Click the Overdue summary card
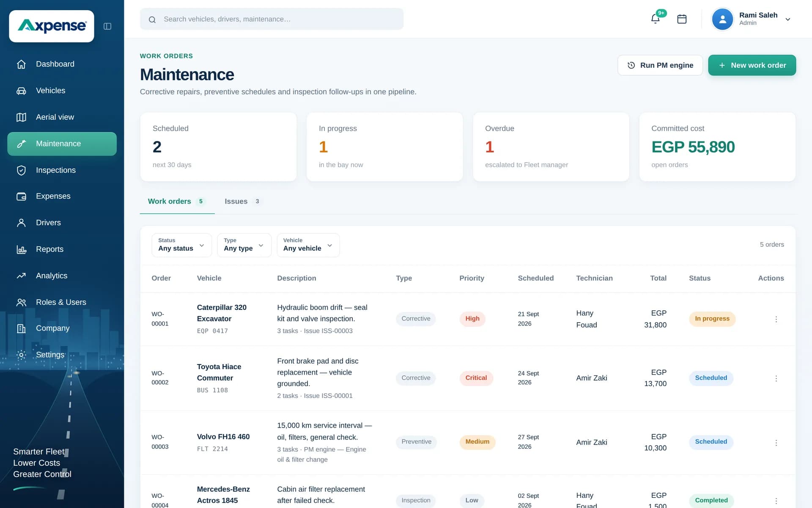This screenshot has height=508, width=812. (551, 147)
